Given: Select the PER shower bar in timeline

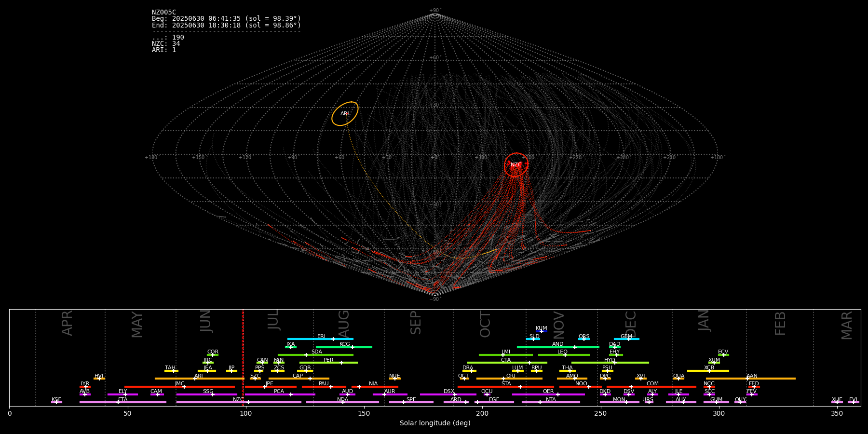Looking at the screenshot, I should [328, 363].
